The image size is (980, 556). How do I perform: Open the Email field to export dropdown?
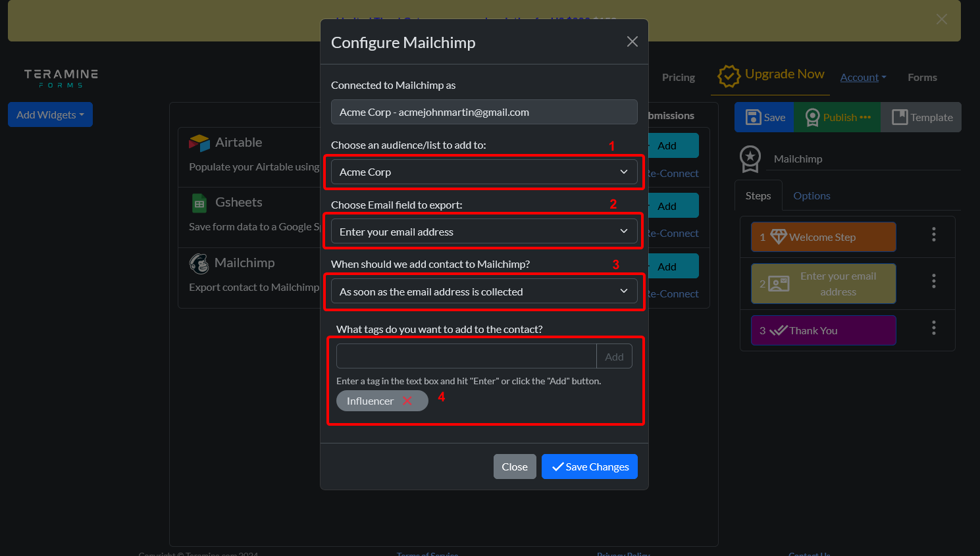(484, 232)
